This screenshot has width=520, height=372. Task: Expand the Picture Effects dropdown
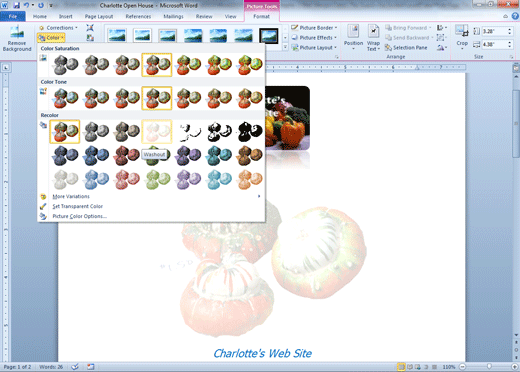pyautogui.click(x=314, y=38)
